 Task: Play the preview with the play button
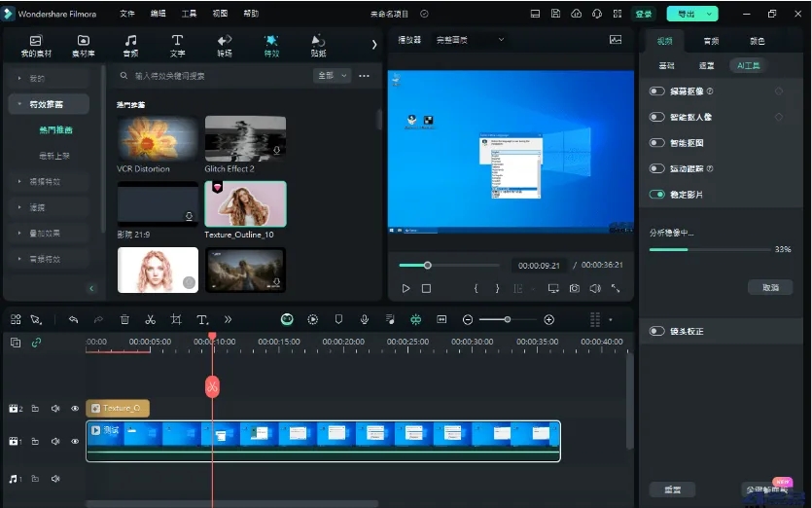coord(406,288)
